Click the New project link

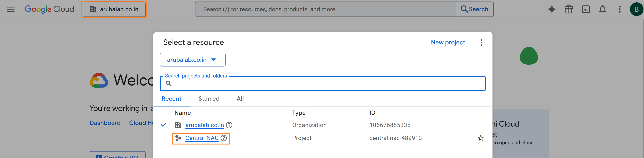point(448,42)
